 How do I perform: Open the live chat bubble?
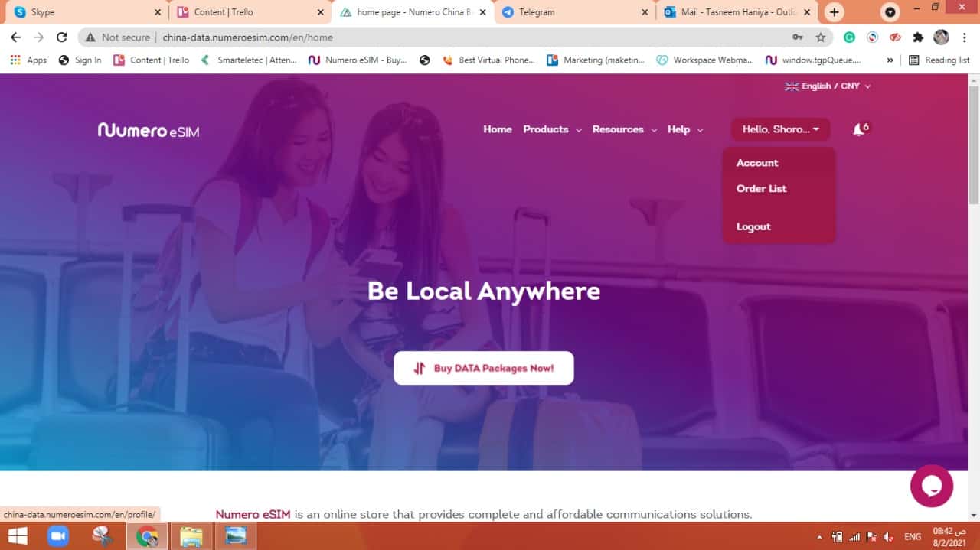[931, 486]
